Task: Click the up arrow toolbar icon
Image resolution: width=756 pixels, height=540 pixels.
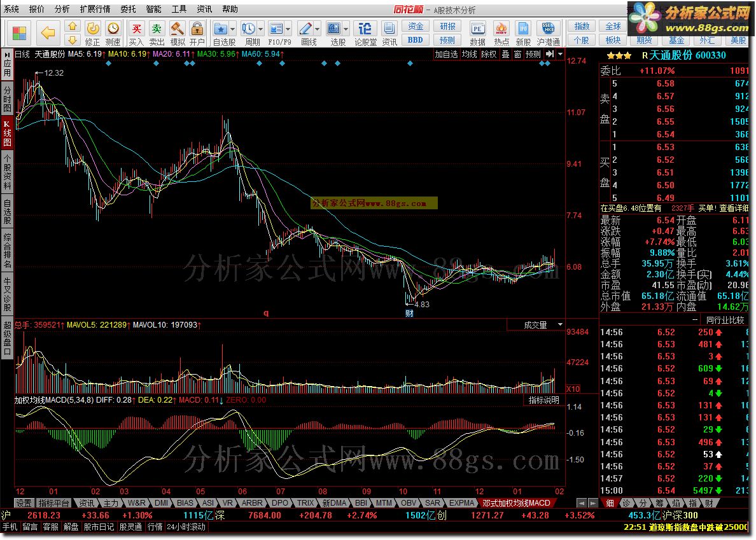Action: (73, 27)
